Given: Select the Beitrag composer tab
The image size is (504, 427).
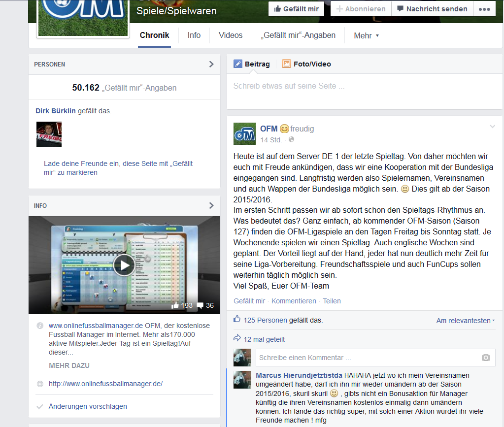Looking at the screenshot, I should [x=252, y=64].
